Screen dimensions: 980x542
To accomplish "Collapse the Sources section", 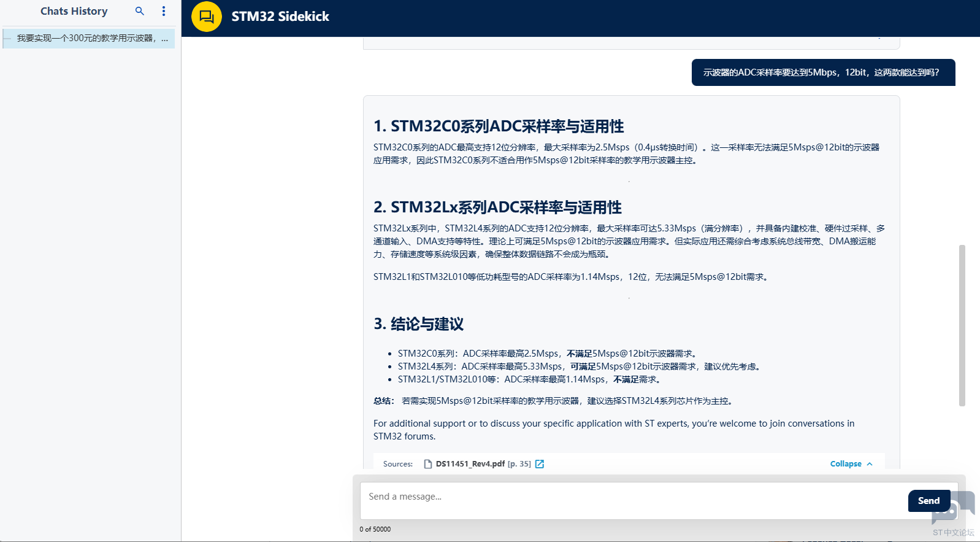I will click(846, 464).
